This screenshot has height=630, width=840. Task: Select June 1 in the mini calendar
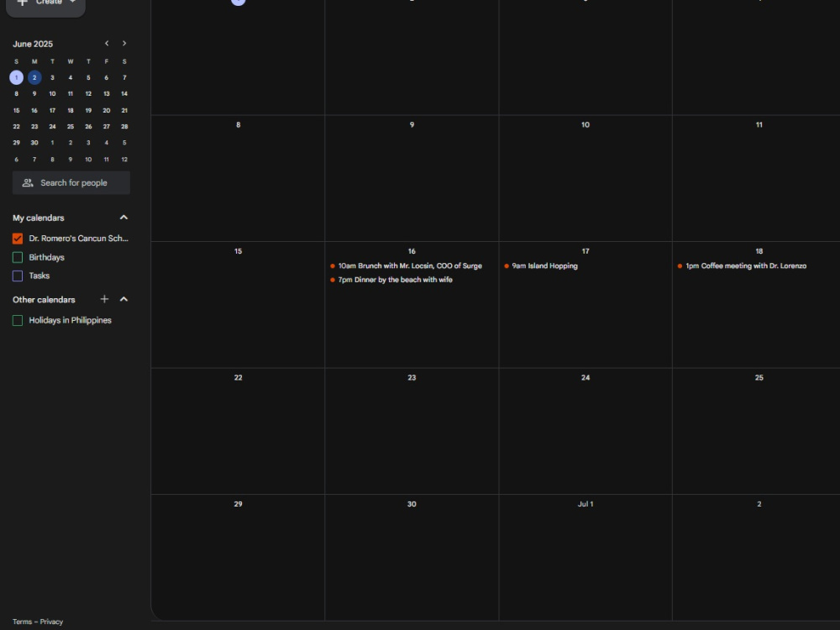pyautogui.click(x=17, y=77)
